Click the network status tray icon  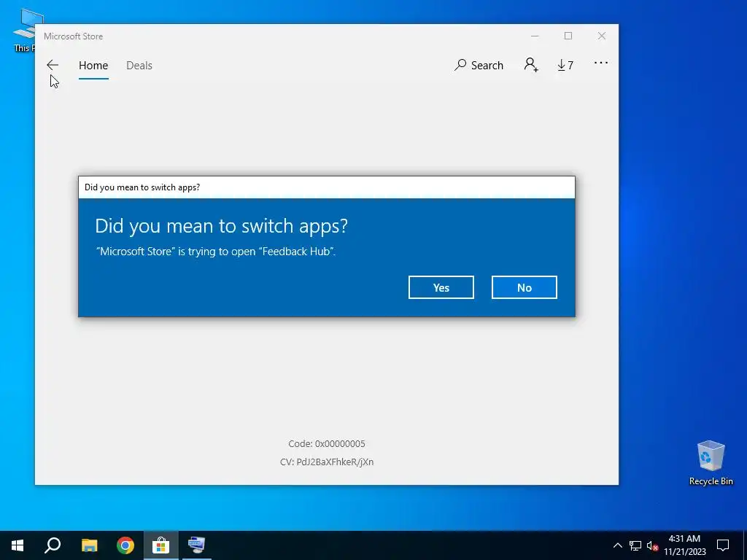click(x=635, y=545)
